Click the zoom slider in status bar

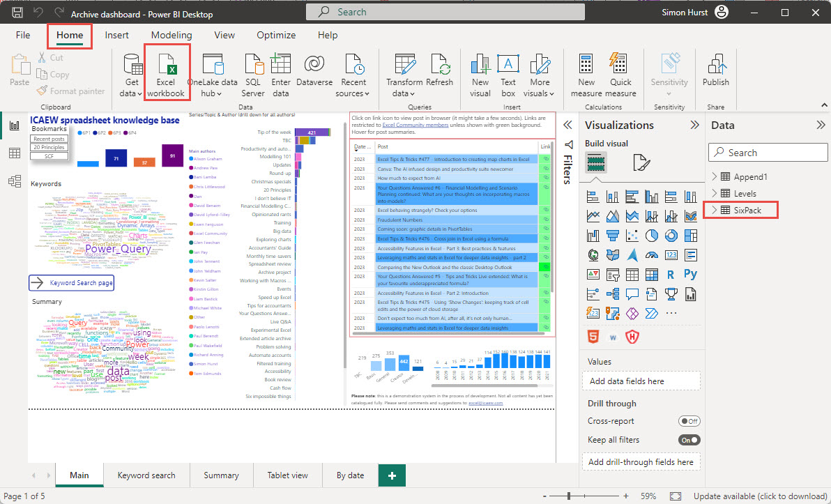pyautogui.click(x=569, y=496)
